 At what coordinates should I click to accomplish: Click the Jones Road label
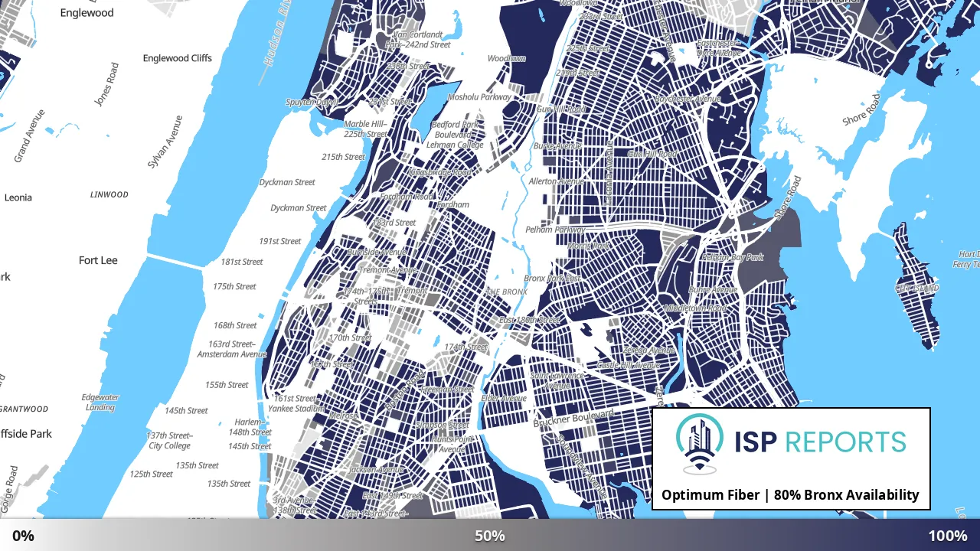tap(106, 84)
